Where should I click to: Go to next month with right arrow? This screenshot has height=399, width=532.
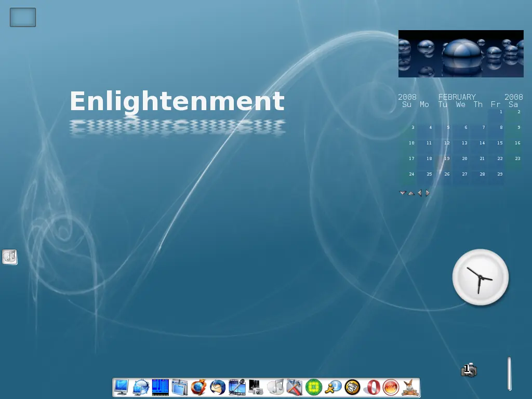click(428, 193)
